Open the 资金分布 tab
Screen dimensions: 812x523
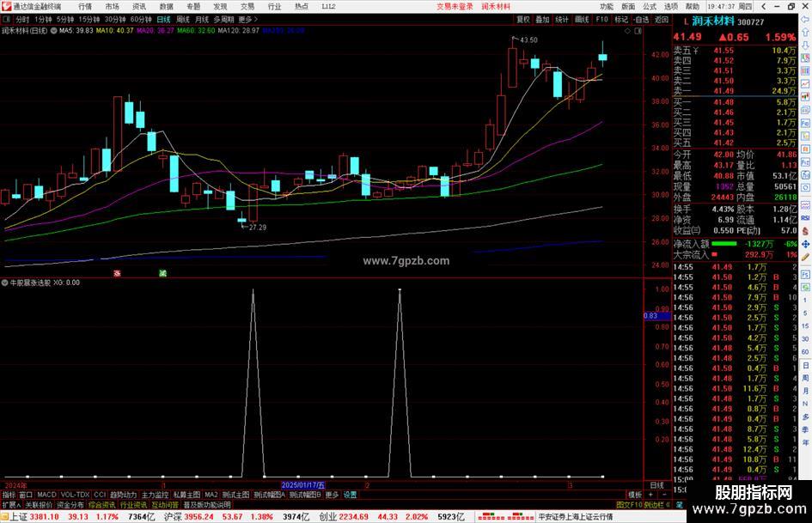pos(70,505)
